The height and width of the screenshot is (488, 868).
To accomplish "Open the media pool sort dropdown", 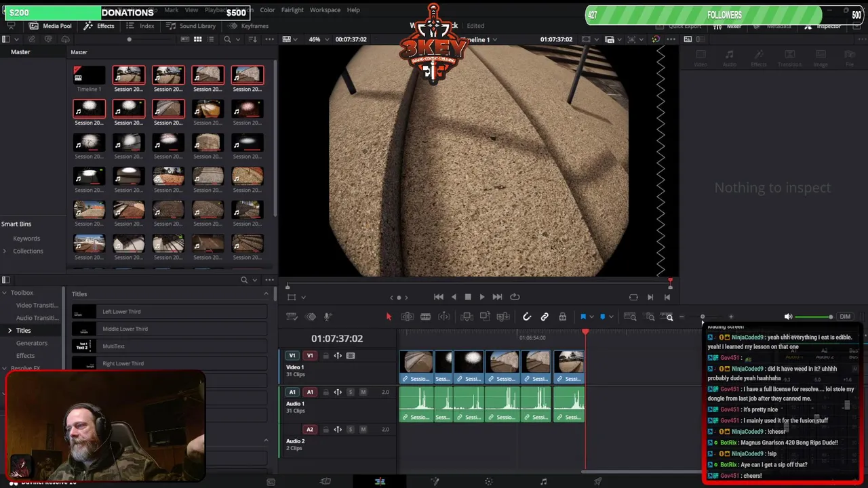I will pos(252,39).
